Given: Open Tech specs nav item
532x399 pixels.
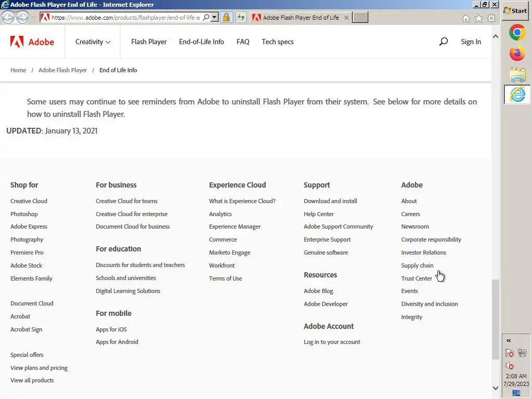Looking at the screenshot, I should point(277,42).
